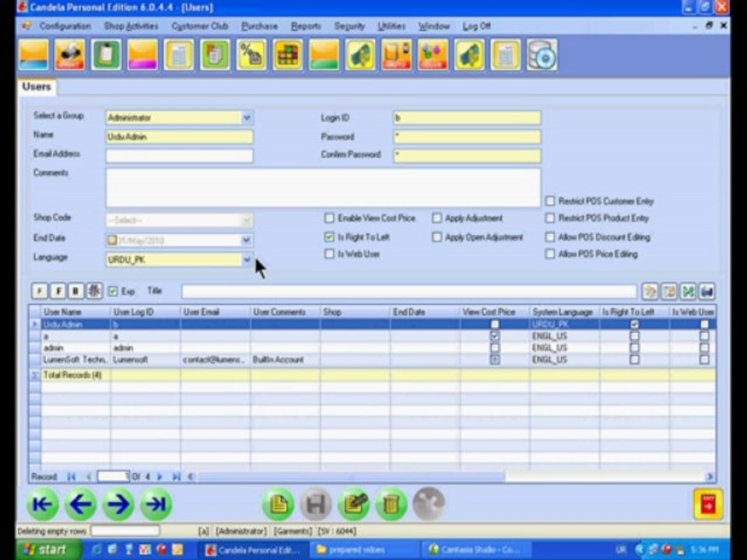
Task: Check Restrict POS Customer Entry
Action: (550, 201)
